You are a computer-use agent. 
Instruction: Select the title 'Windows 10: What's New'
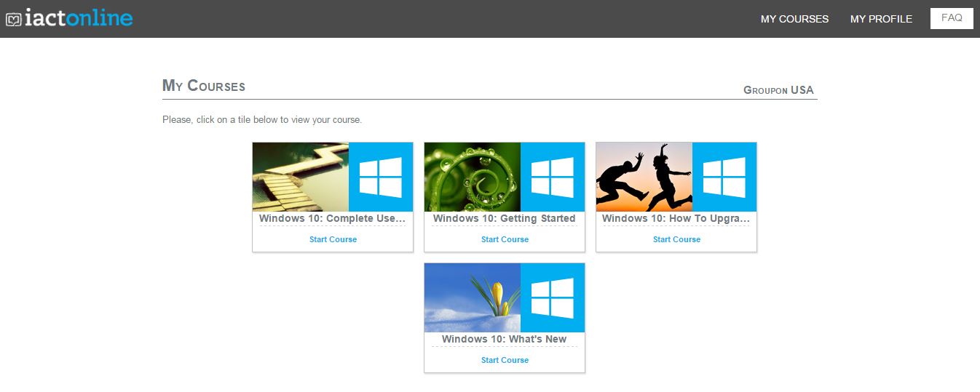click(505, 339)
